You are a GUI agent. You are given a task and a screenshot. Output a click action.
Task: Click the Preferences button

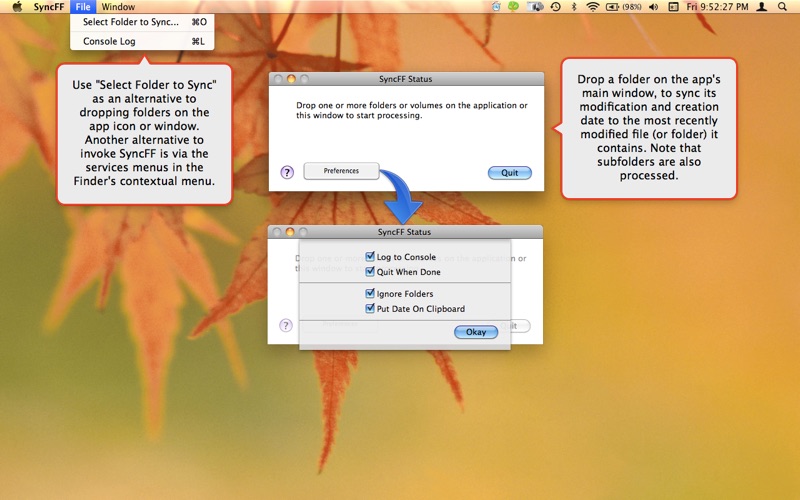(x=341, y=171)
